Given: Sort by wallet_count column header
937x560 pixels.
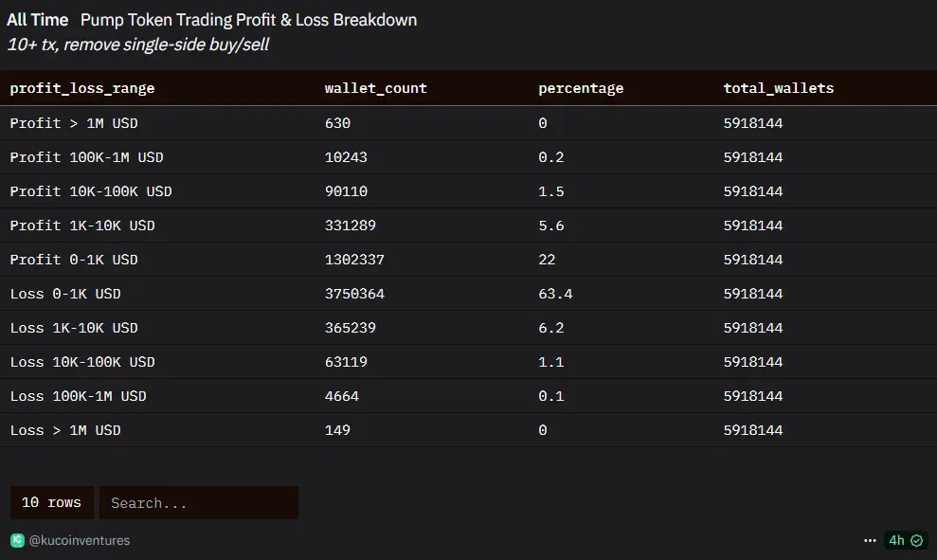Looking at the screenshot, I should coord(376,88).
